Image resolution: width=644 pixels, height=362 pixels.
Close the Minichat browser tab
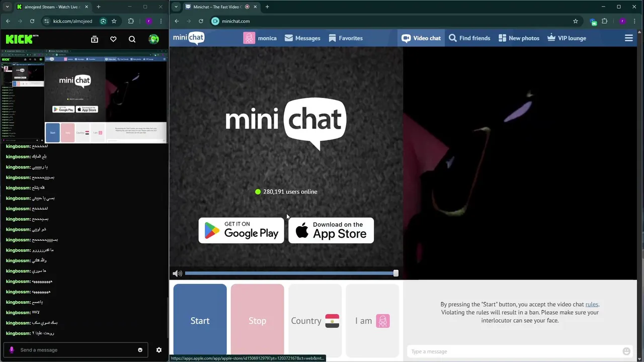click(x=255, y=7)
